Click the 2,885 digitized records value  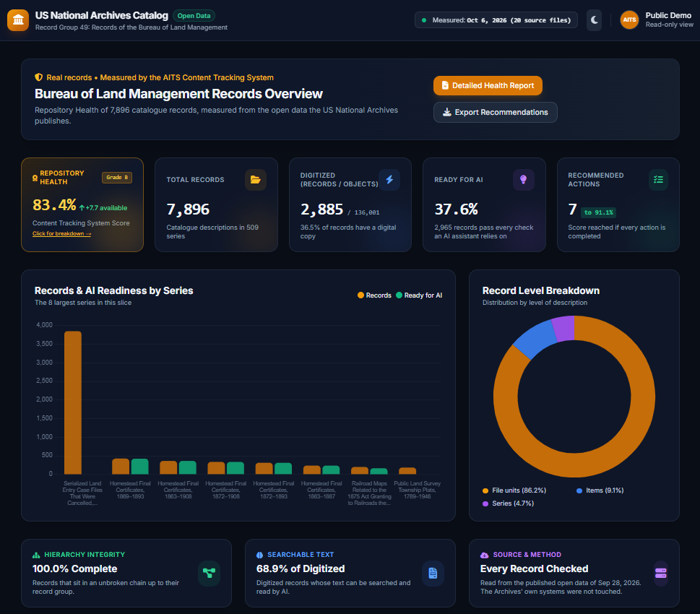point(322,209)
